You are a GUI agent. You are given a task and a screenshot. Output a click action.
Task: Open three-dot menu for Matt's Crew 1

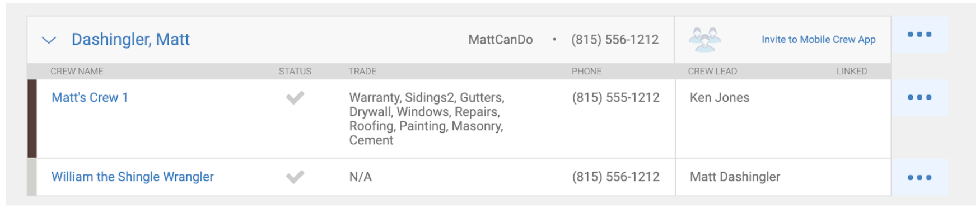tap(920, 97)
